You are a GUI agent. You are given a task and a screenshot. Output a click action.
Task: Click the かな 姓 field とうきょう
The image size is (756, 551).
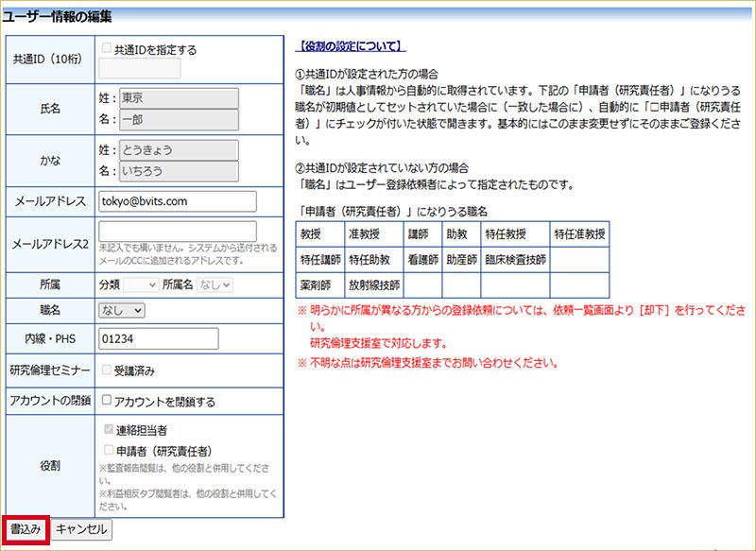(179, 150)
